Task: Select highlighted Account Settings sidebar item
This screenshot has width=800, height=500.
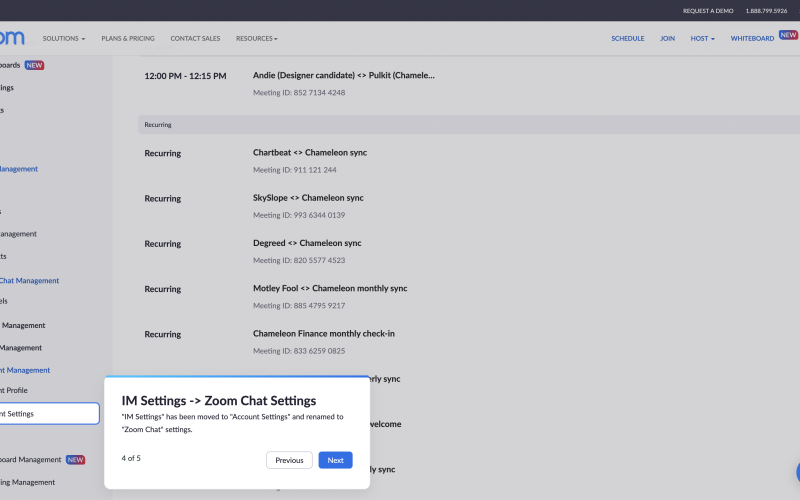Action: (x=48, y=413)
